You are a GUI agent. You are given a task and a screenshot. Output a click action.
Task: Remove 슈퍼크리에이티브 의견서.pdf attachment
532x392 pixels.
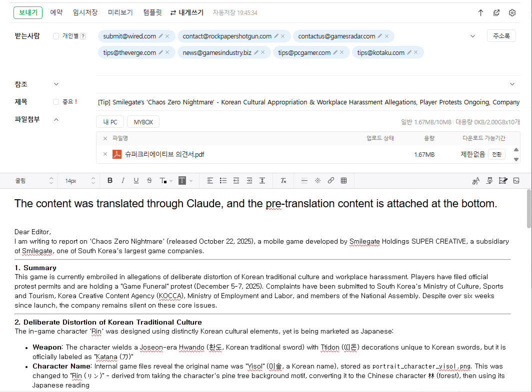(105, 154)
